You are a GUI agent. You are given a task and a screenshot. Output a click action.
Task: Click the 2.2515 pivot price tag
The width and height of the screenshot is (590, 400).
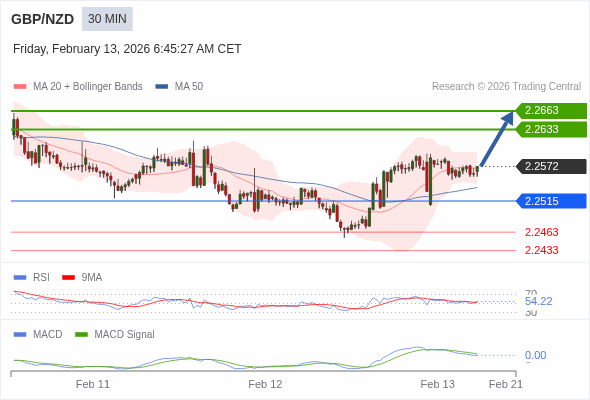click(551, 201)
